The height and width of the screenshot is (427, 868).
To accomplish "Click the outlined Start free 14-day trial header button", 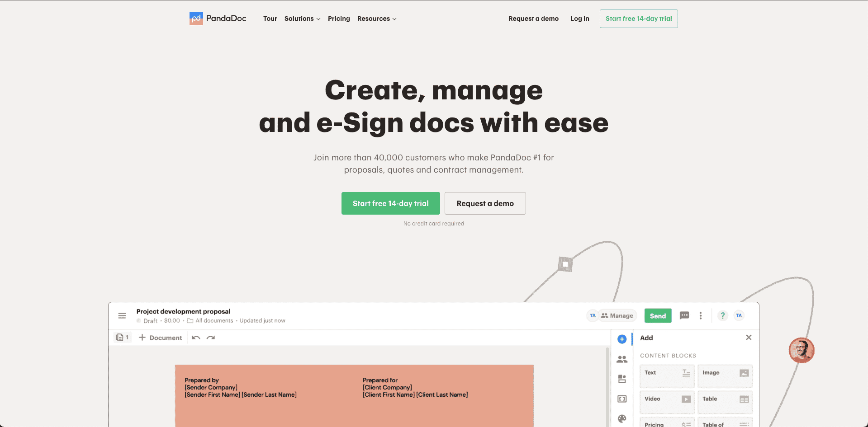I will pos(639,19).
